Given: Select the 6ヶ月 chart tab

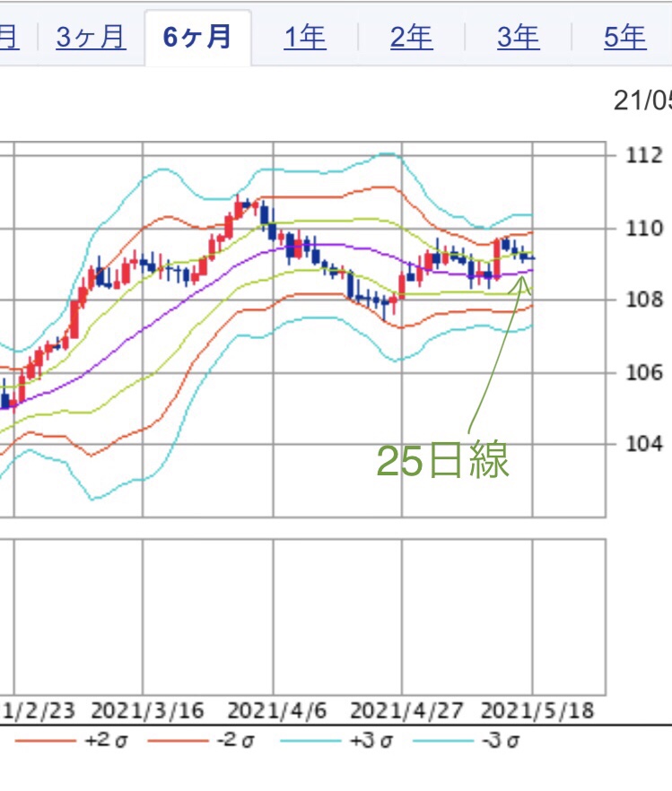Looking at the screenshot, I should (x=197, y=38).
